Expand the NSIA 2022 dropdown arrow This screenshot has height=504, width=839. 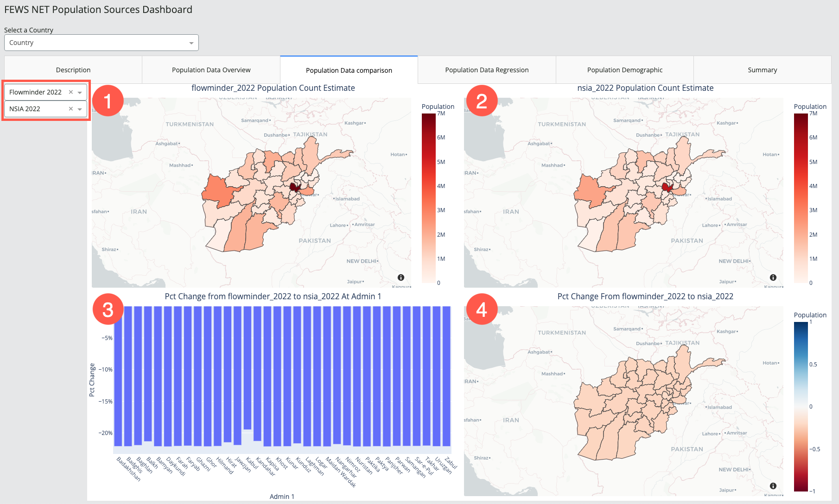point(80,109)
